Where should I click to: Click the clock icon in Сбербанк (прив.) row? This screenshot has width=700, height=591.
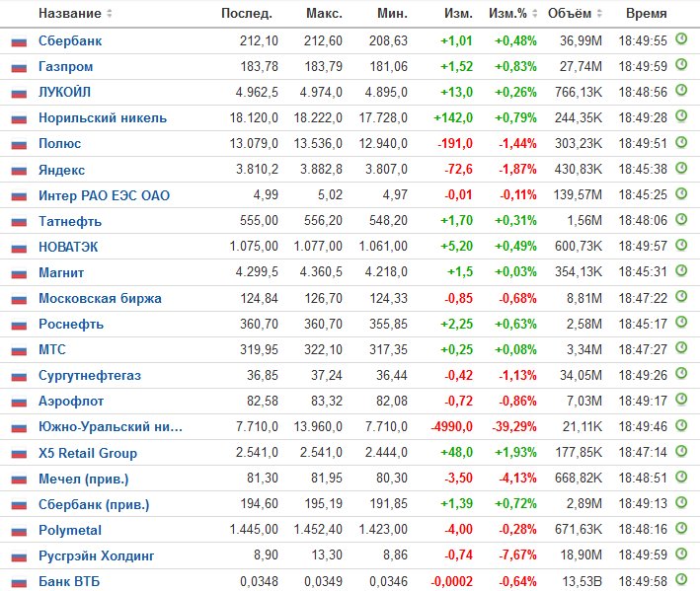pyautogui.click(x=681, y=502)
